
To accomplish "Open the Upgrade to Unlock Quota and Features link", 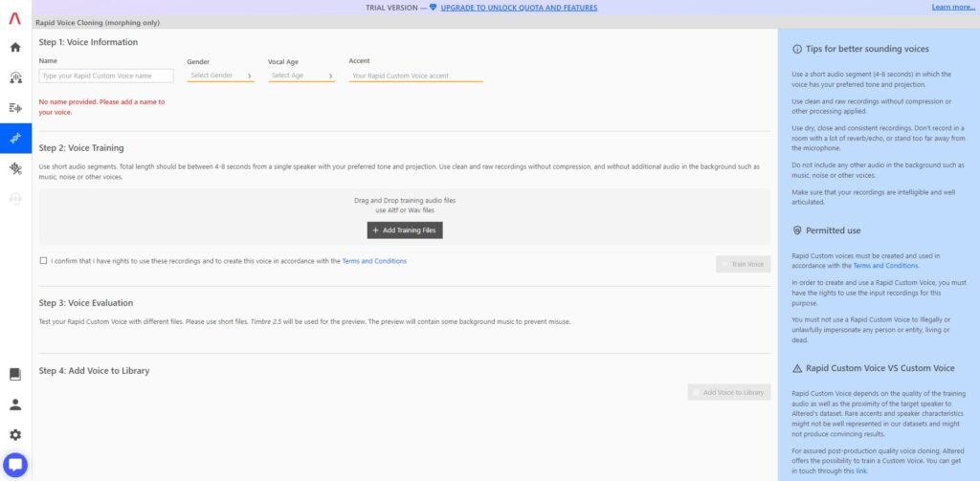I will pyautogui.click(x=519, y=8).
